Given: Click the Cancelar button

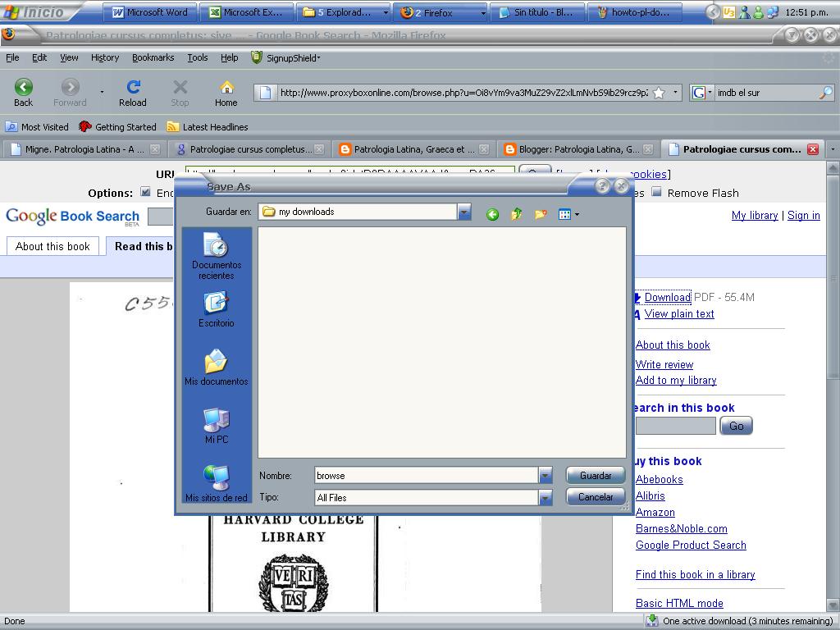Looking at the screenshot, I should tap(596, 496).
